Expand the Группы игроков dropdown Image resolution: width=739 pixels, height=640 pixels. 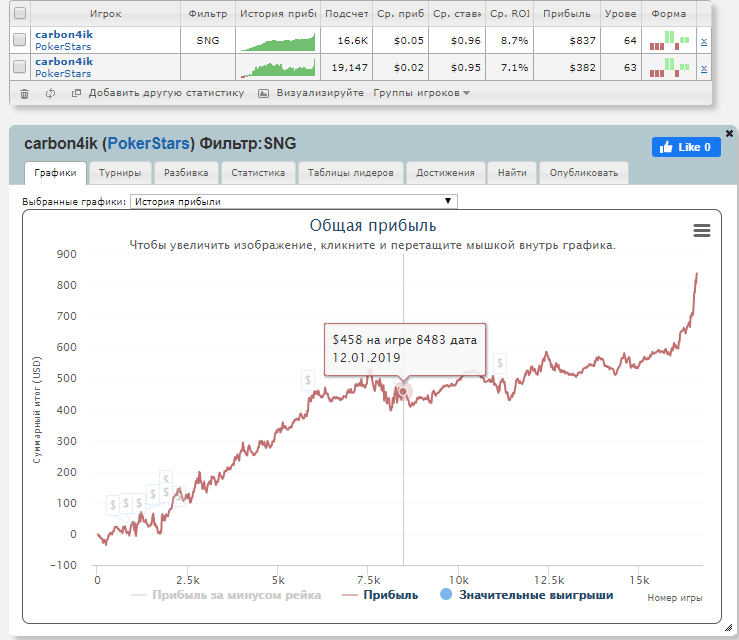421,93
